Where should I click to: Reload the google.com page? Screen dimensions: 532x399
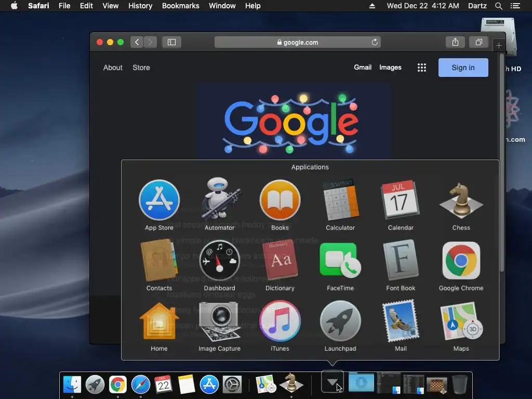pos(375,42)
